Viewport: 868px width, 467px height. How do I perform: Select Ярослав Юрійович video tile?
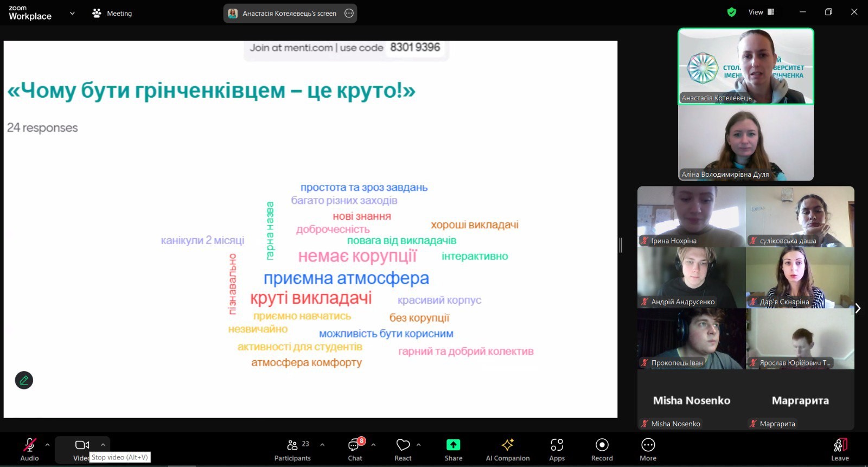coord(800,339)
